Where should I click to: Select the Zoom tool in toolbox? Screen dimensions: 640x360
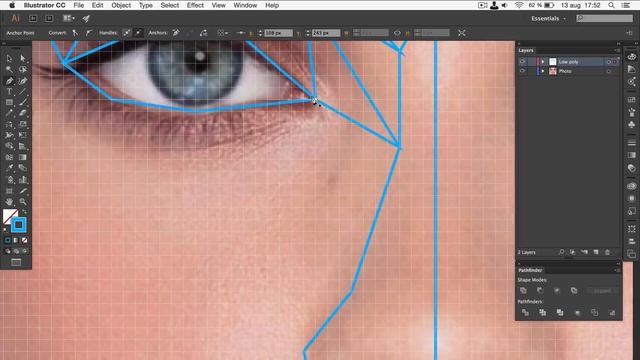(22, 202)
